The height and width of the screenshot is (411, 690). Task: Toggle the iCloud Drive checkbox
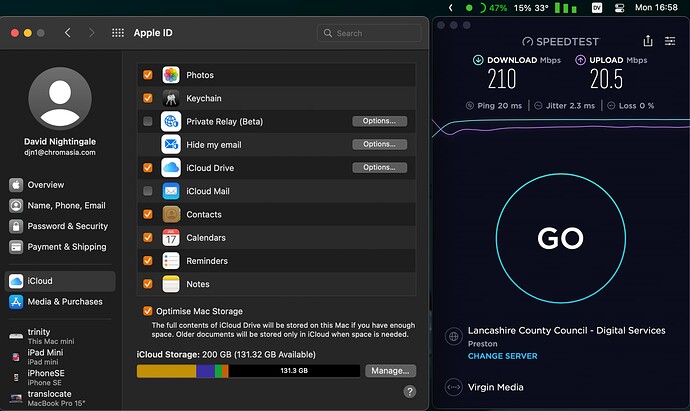click(x=148, y=168)
